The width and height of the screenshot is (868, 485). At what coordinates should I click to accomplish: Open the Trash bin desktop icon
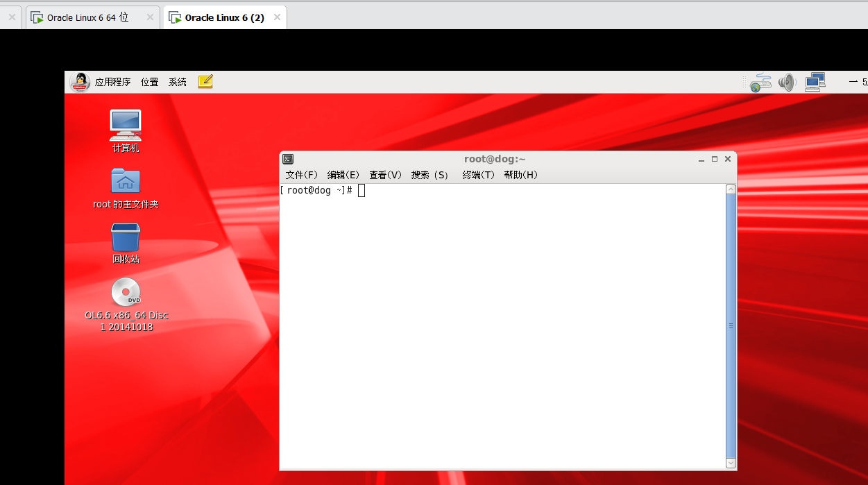pyautogui.click(x=126, y=237)
